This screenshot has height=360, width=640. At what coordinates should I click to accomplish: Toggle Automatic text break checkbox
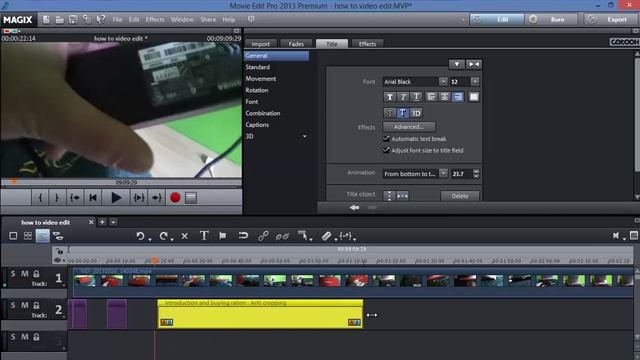click(x=386, y=139)
